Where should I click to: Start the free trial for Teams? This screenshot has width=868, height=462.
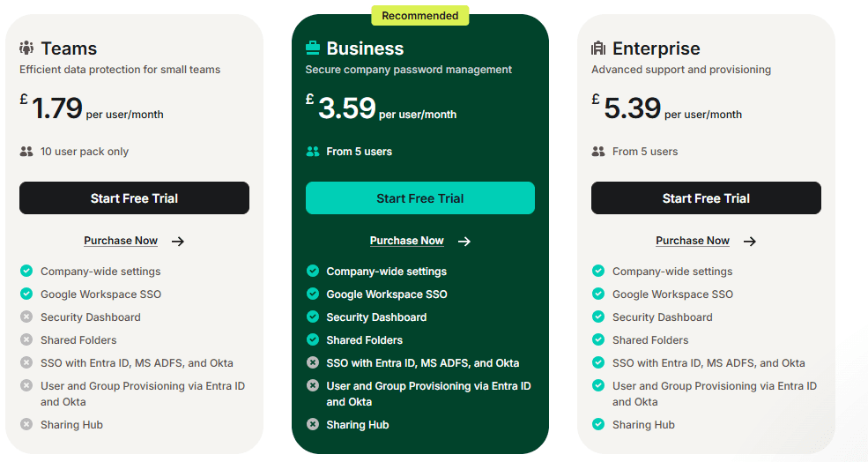[134, 198]
